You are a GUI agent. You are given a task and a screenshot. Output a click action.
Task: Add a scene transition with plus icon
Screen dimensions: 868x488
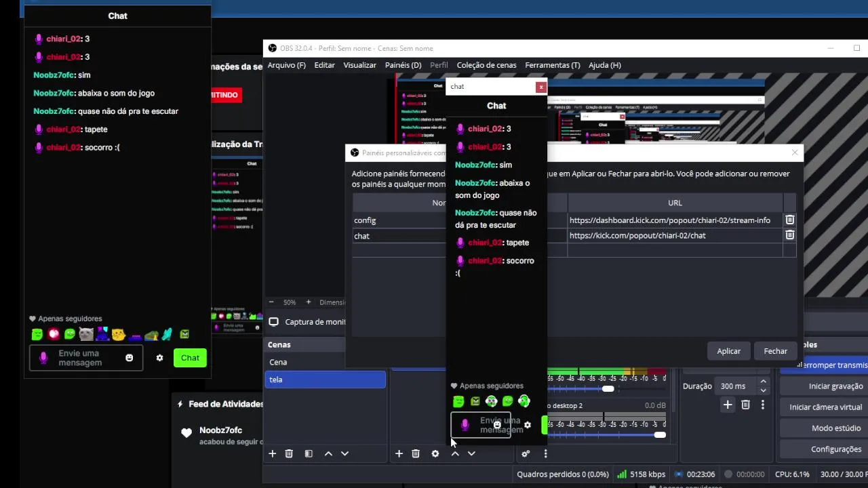tap(728, 405)
